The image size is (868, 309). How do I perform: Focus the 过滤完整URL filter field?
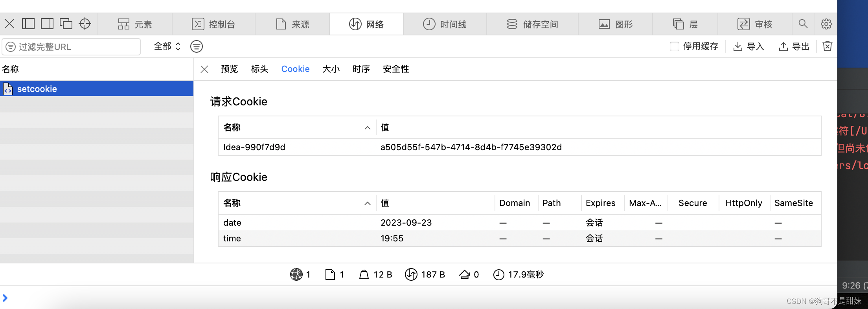(x=71, y=47)
